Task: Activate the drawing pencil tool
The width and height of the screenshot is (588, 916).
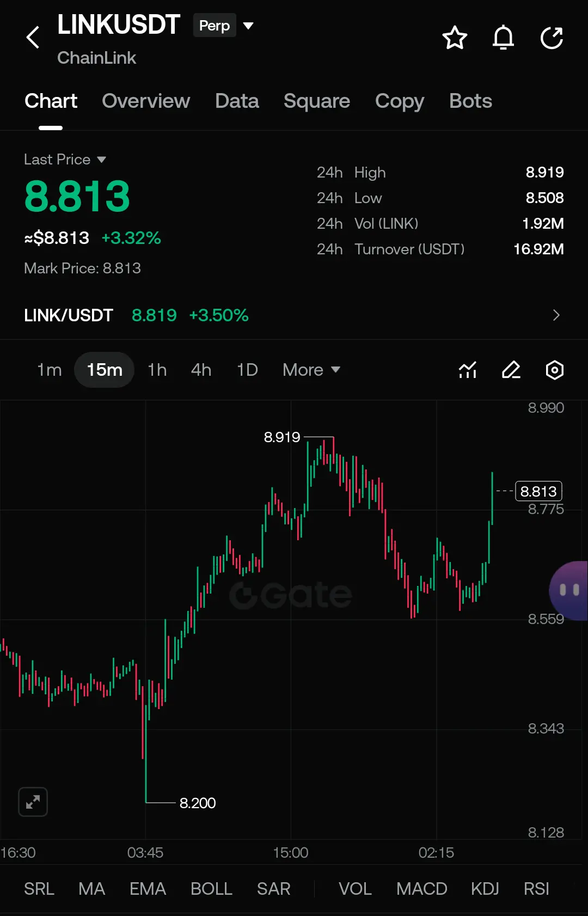Action: [511, 370]
